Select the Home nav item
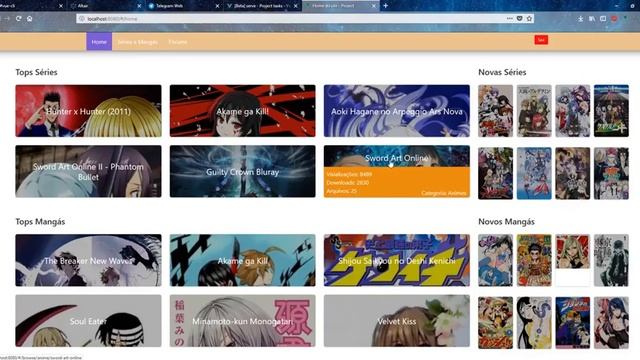Screen dimensions: 640x360 (x=99, y=42)
